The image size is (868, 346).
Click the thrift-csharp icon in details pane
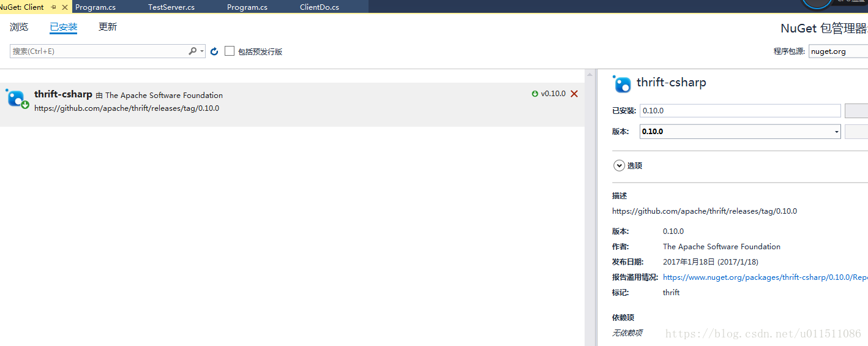tap(621, 83)
